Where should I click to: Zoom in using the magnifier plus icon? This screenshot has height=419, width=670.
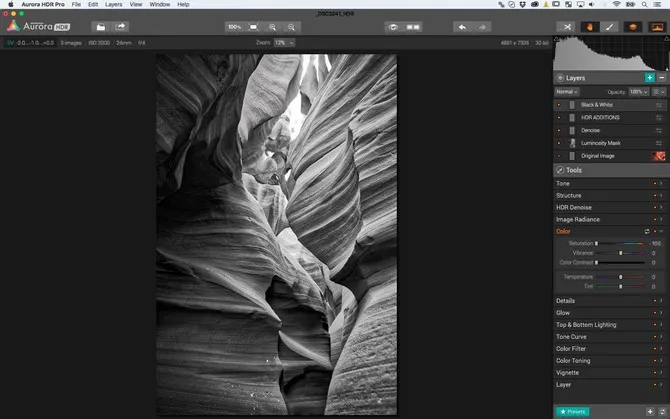coord(272,27)
